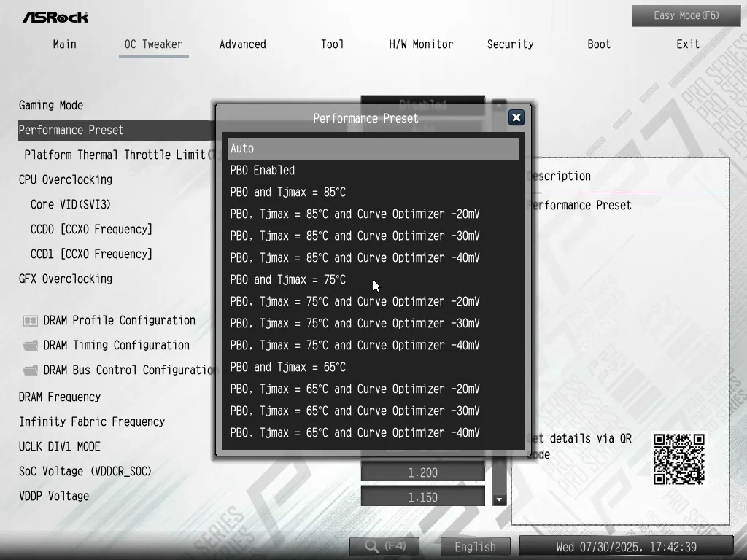Choose PBO Enabled preset
The image size is (747, 560).
click(373, 171)
